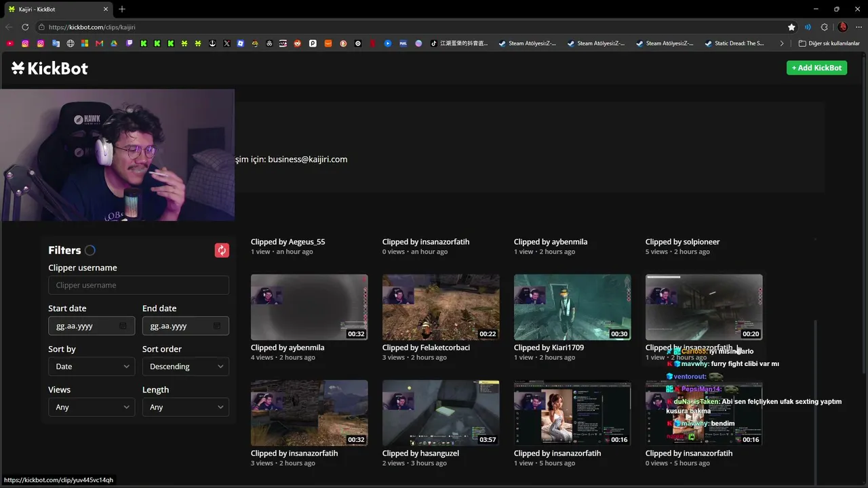Open the 'Diğer sık kullanılanlar' bookmarks folder
868x488 pixels.
tap(829, 43)
